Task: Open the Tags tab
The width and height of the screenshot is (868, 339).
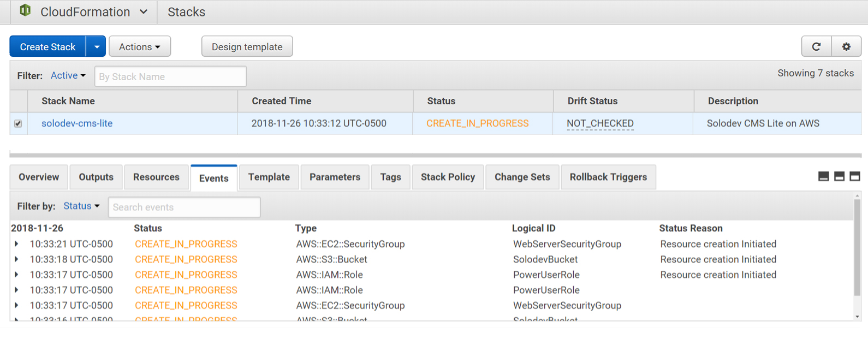Action: [390, 177]
